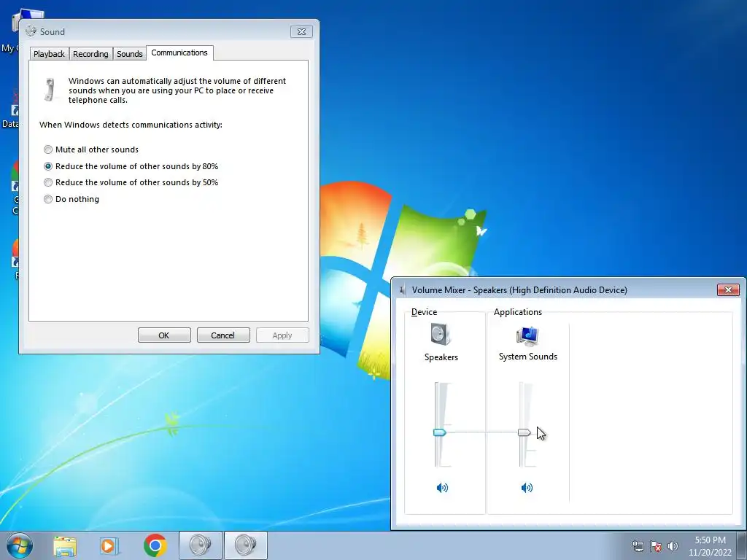Close the Volume Mixer window

pos(728,289)
